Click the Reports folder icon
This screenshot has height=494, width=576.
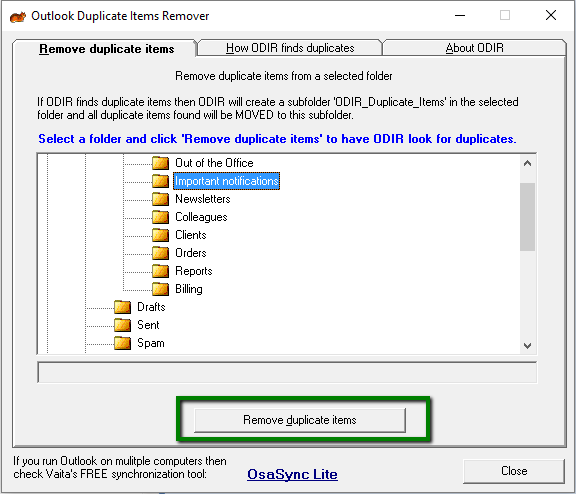click(161, 271)
